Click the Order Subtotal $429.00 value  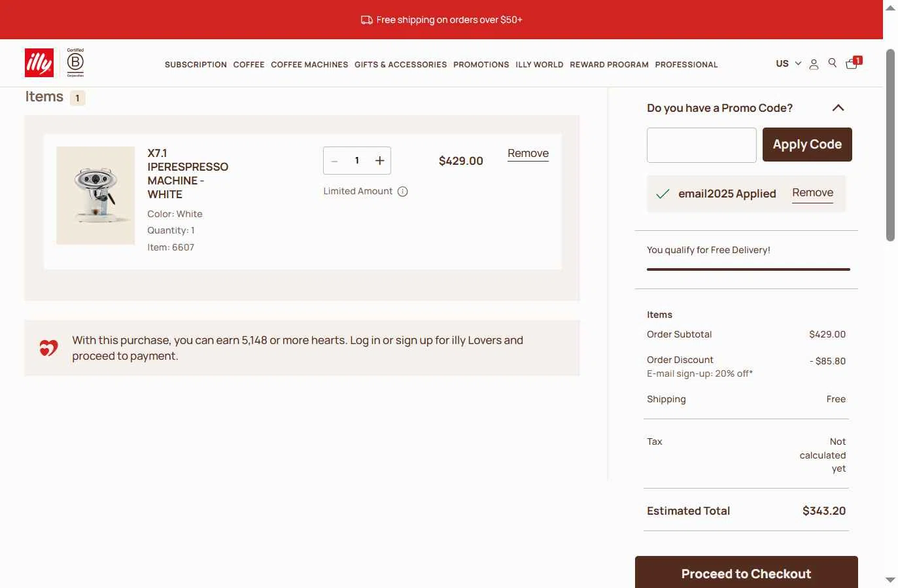click(827, 334)
